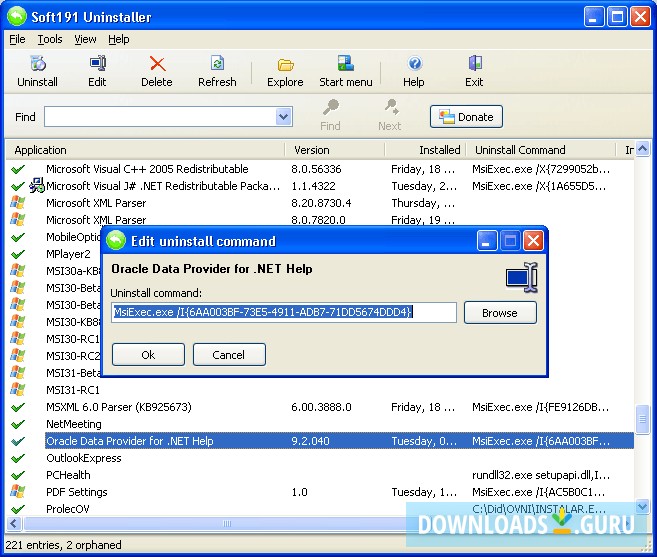Screen dimensions: 657x557
Task: Click the computer icon in the edit dialog
Action: coord(522,277)
